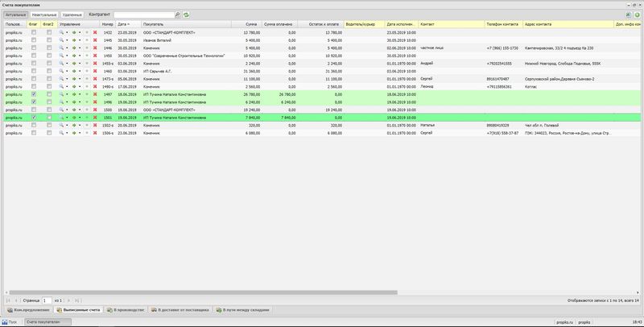644x327 pixels.
Task: Click propiks.ru button in bottom status bar
Action: tap(564, 322)
